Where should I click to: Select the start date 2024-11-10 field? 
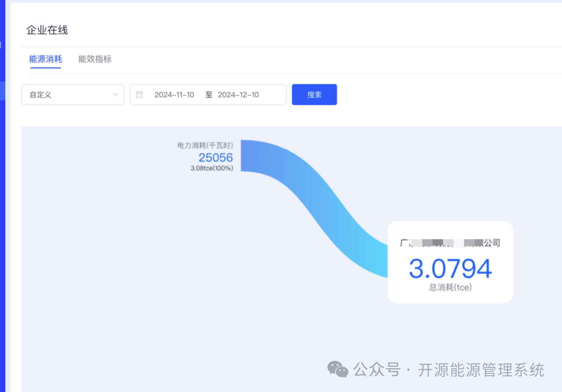174,95
